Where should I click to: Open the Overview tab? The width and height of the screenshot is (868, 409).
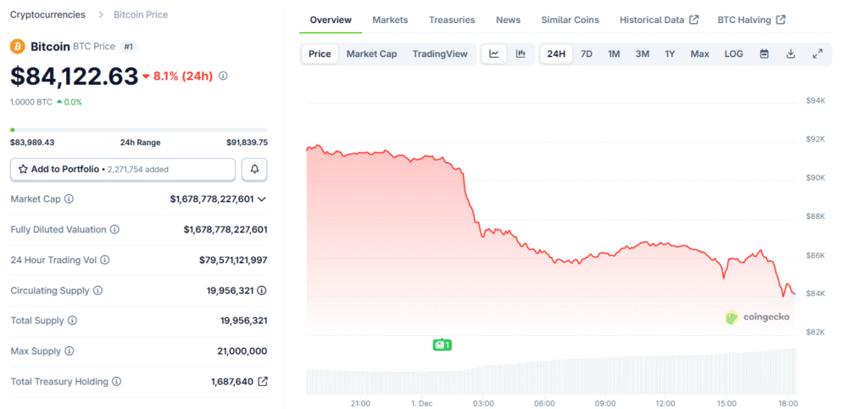(331, 20)
